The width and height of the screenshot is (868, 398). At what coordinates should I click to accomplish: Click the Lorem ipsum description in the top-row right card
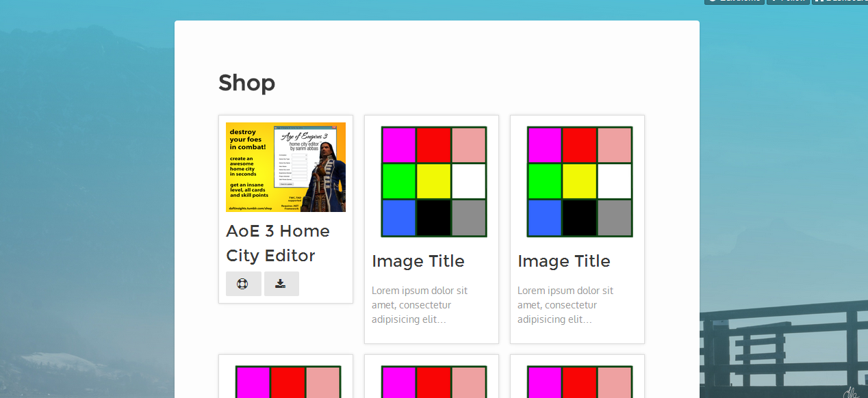click(565, 305)
